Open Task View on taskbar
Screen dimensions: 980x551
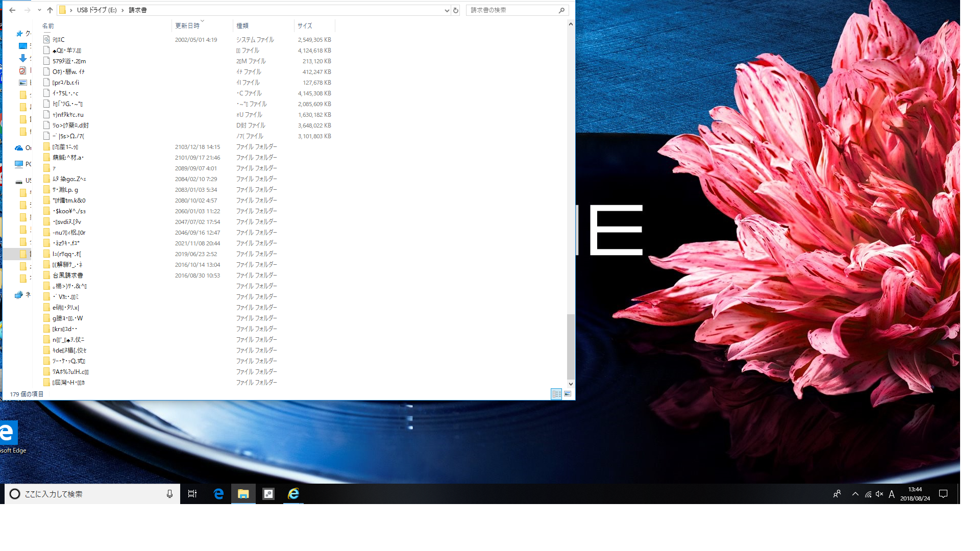(192, 494)
